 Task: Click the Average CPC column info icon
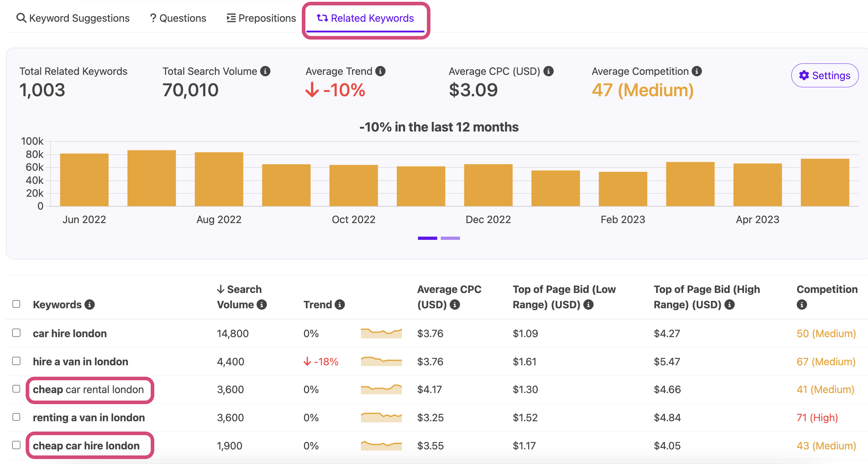click(455, 305)
